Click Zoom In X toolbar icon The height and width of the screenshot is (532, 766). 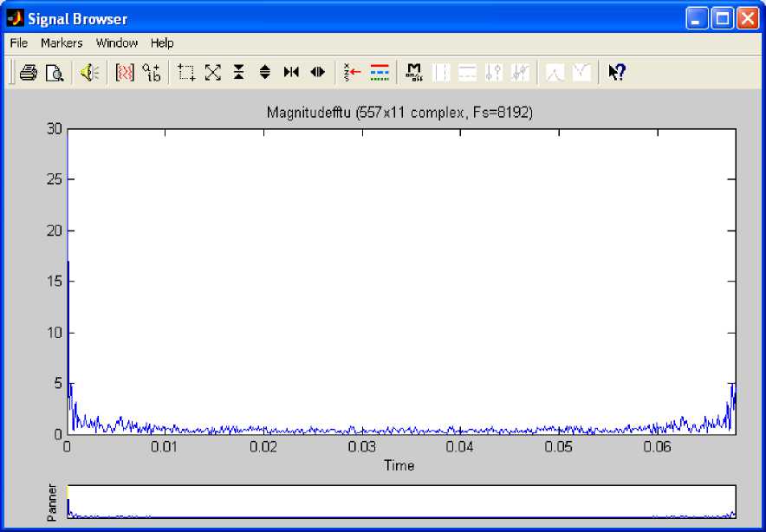(291, 73)
